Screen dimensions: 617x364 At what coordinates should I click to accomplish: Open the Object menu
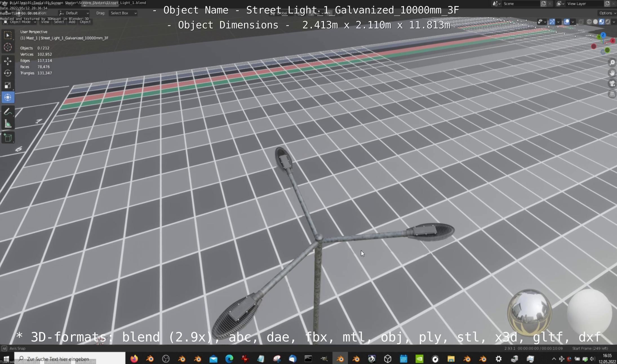[x=85, y=22]
